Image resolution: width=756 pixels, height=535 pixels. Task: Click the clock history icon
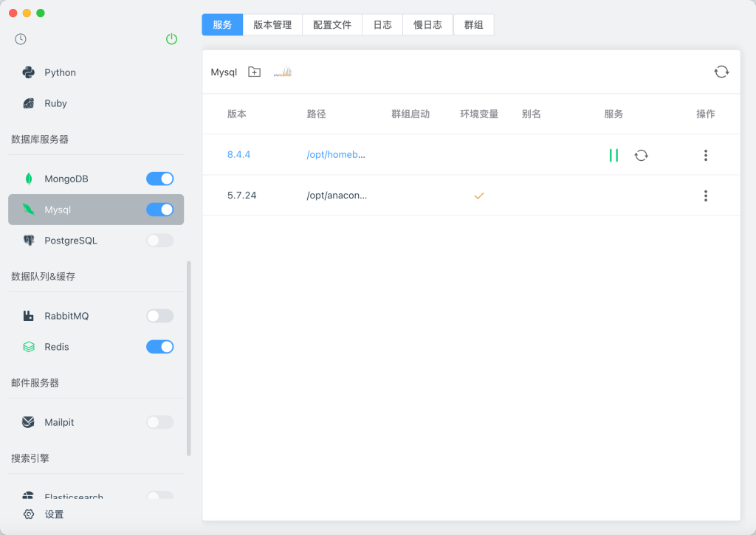point(20,39)
